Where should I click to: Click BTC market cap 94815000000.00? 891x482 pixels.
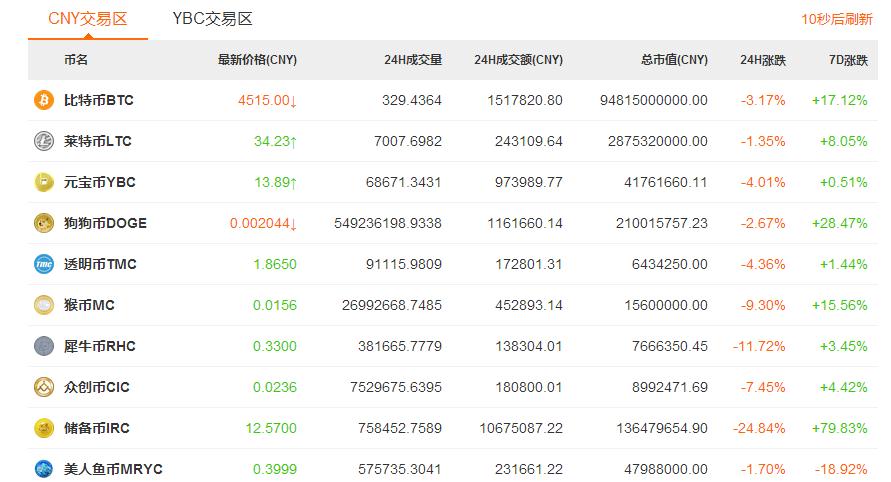654,101
